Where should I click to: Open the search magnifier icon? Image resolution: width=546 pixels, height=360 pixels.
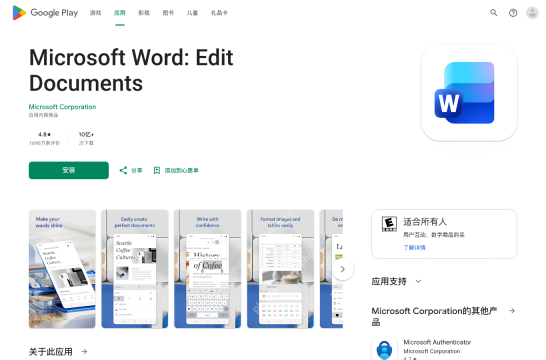pyautogui.click(x=493, y=13)
